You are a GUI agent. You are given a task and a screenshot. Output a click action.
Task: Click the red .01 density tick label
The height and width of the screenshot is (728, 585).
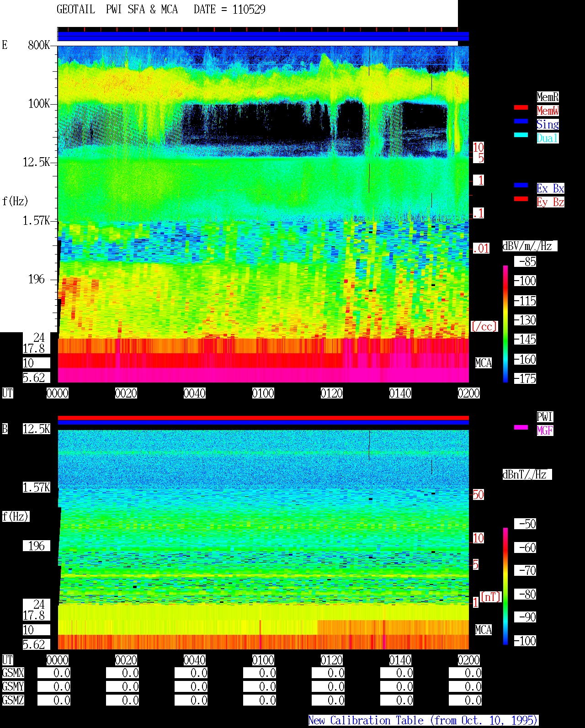click(x=481, y=249)
